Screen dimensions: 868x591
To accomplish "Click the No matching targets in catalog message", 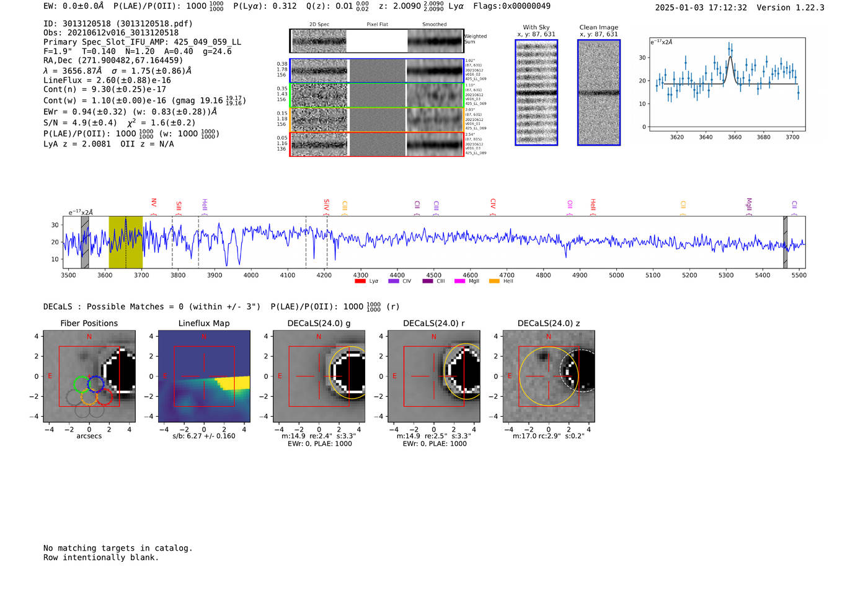I will tap(118, 548).
